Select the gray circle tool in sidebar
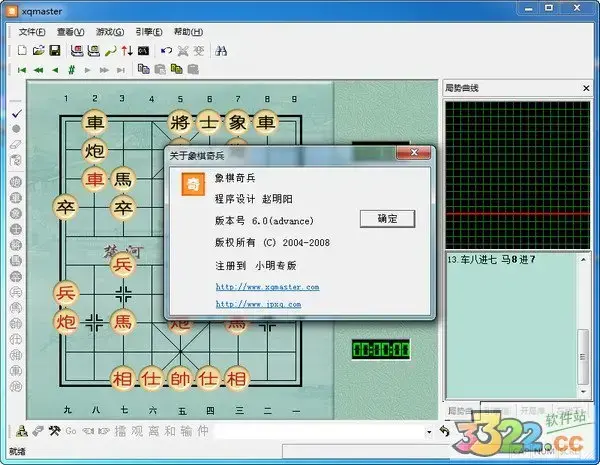Image resolution: width=600 pixels, height=465 pixels. [x=16, y=129]
